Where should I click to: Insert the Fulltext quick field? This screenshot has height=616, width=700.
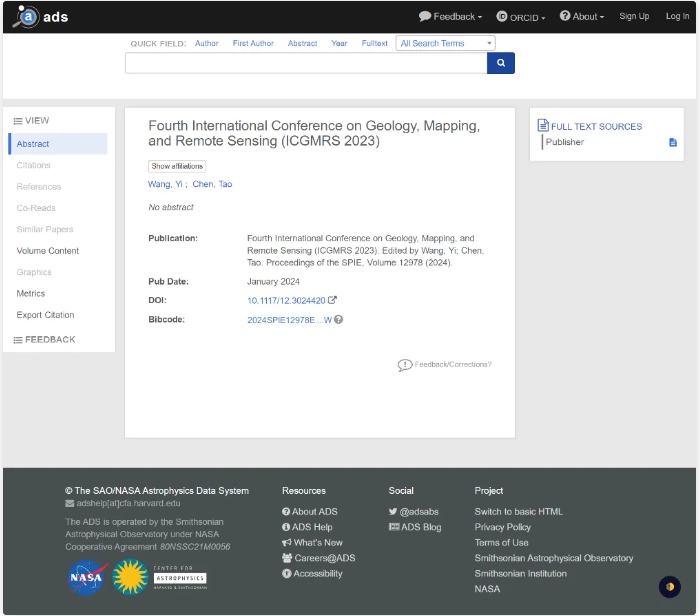click(x=374, y=43)
